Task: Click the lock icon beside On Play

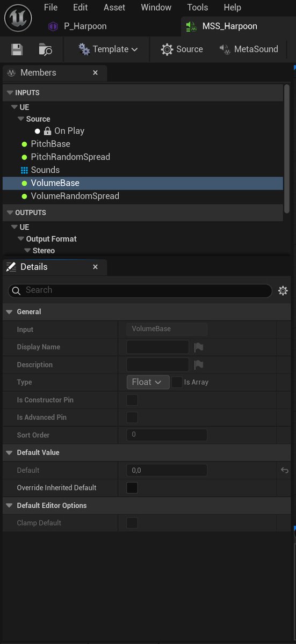Action: pyautogui.click(x=47, y=131)
